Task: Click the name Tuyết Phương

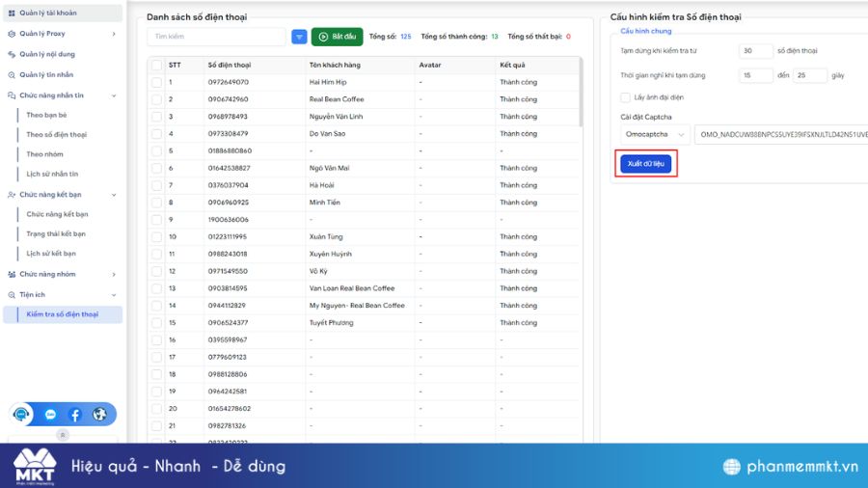Action: (x=331, y=322)
